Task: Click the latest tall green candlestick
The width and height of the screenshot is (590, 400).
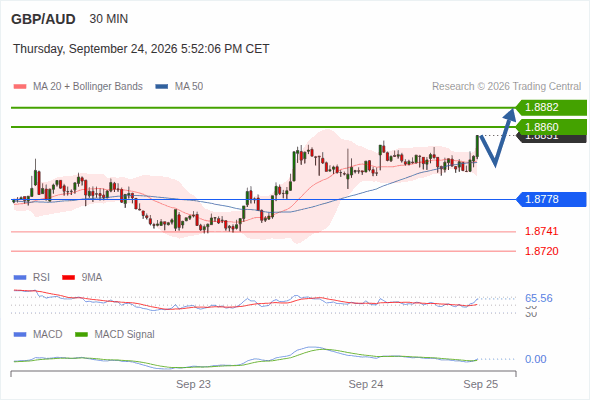Action: 477,146
